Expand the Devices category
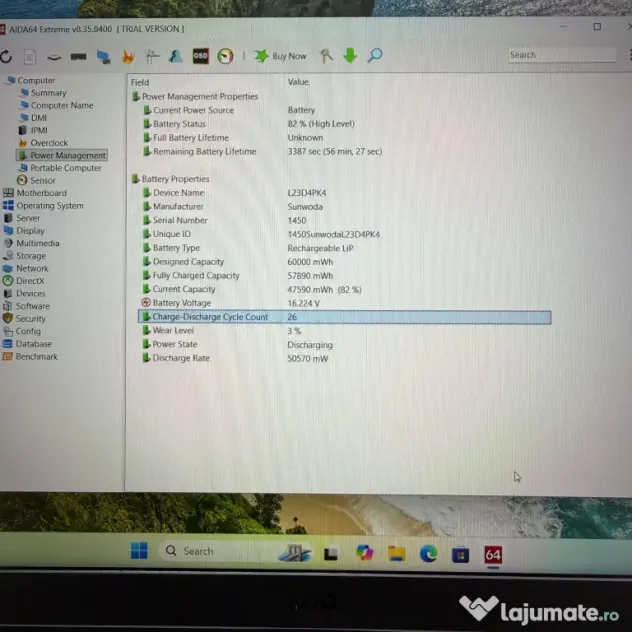 [24, 293]
